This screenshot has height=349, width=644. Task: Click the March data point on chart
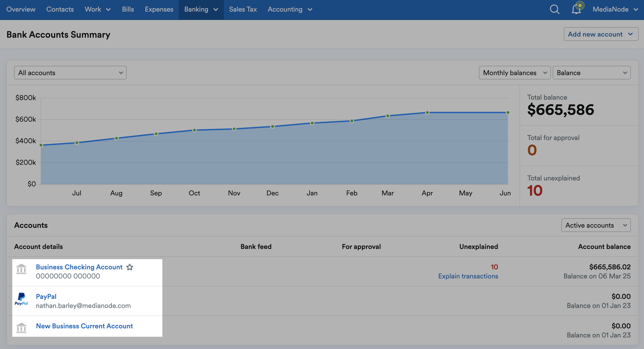coord(387,116)
